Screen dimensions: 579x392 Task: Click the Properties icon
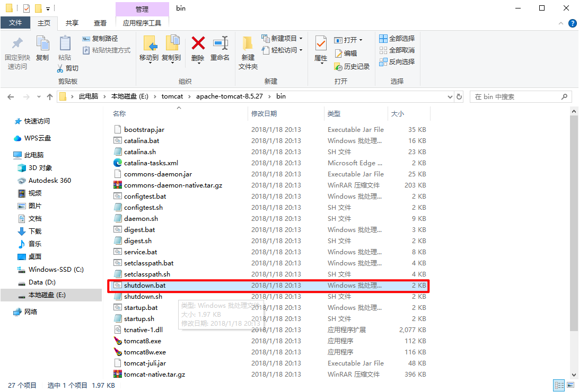click(320, 43)
